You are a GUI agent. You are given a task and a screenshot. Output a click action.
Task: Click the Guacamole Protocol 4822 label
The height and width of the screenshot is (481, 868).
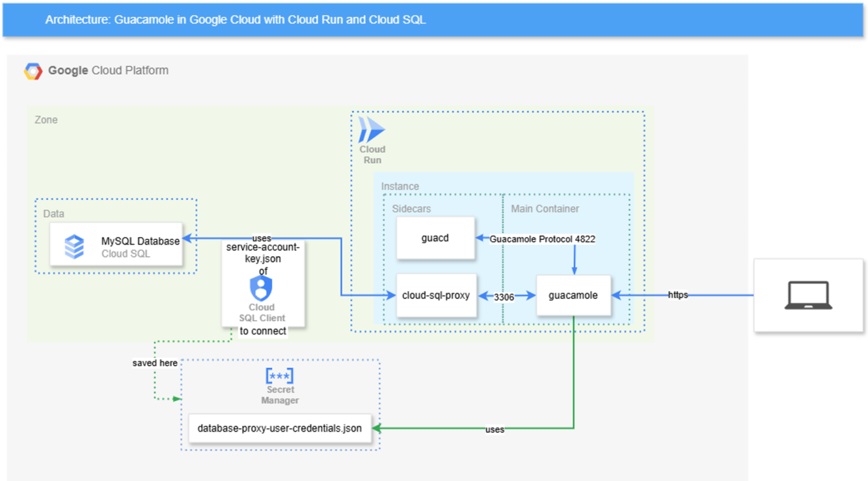[542, 238]
